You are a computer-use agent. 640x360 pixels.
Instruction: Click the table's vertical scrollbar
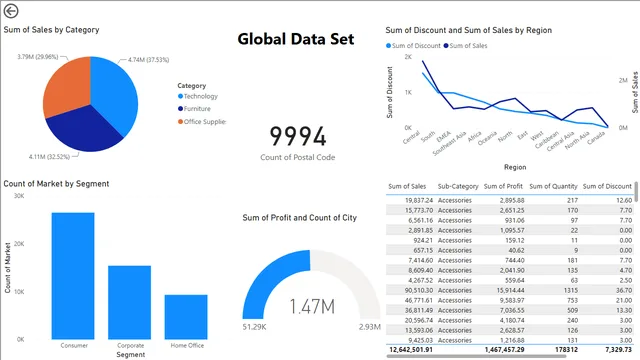click(x=636, y=192)
